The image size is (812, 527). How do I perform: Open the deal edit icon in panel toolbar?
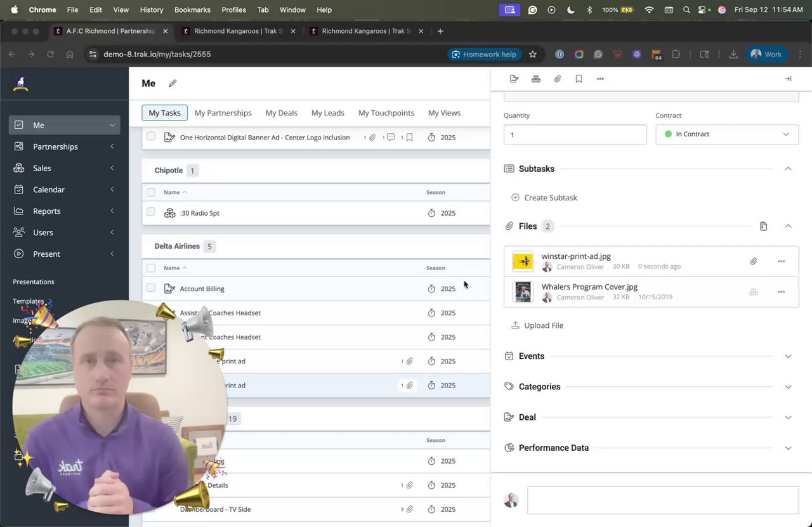(x=514, y=79)
